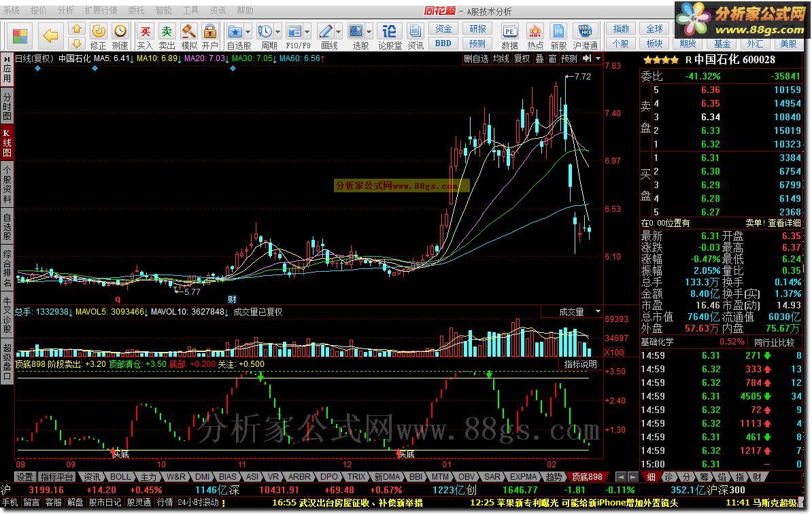Click the 设置 indicator settings button

pos(24,477)
